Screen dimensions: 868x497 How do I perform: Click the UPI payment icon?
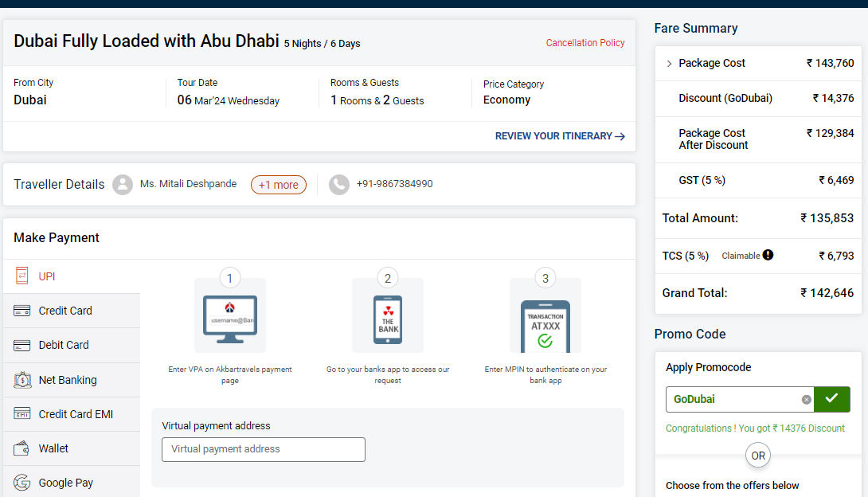(22, 276)
